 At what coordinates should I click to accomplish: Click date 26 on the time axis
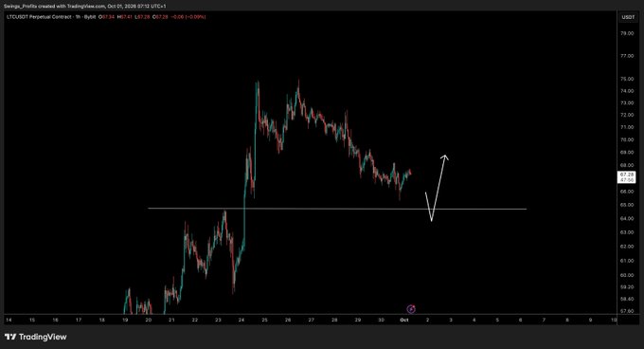[x=288, y=320]
